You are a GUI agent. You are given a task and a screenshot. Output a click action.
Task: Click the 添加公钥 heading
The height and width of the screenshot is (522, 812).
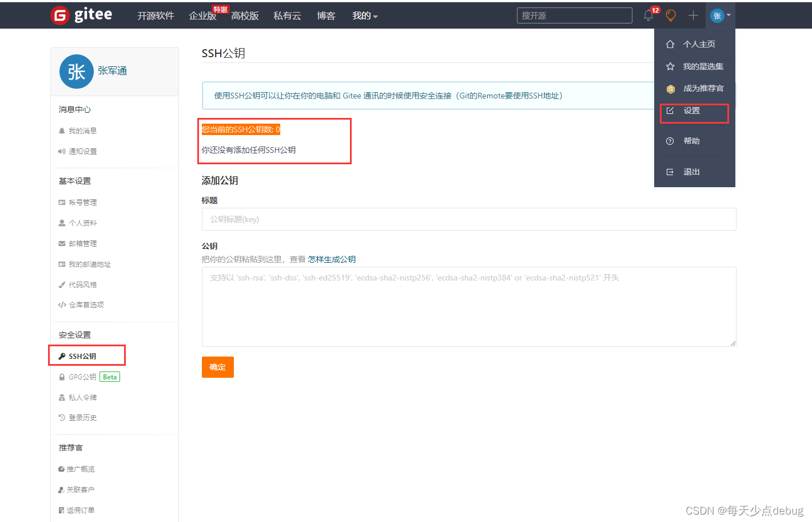220,180
